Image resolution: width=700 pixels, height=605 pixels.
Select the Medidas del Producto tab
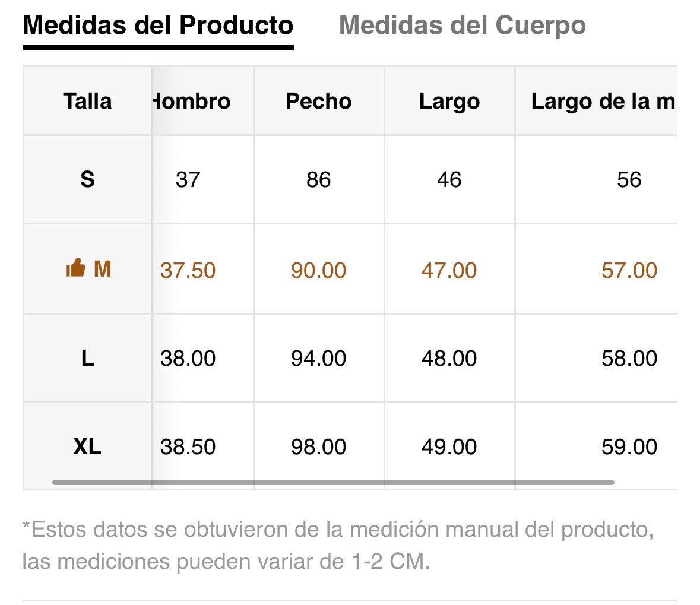tap(158, 25)
